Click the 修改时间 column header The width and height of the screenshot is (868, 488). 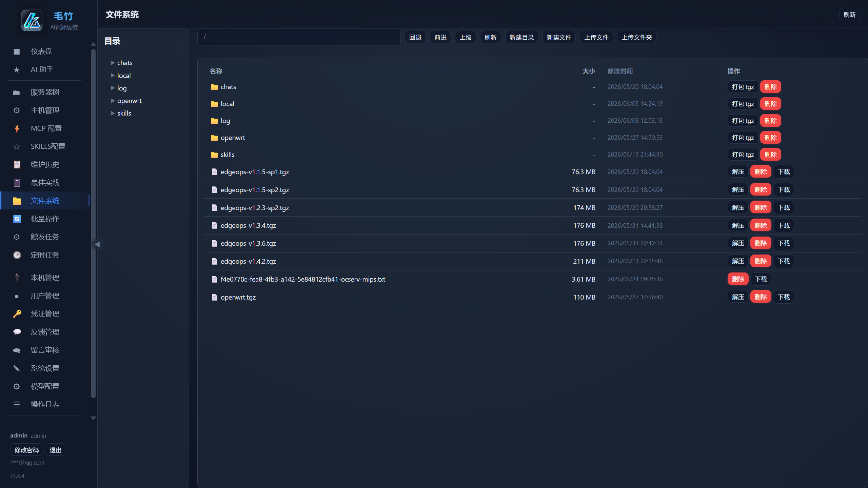[x=620, y=71]
